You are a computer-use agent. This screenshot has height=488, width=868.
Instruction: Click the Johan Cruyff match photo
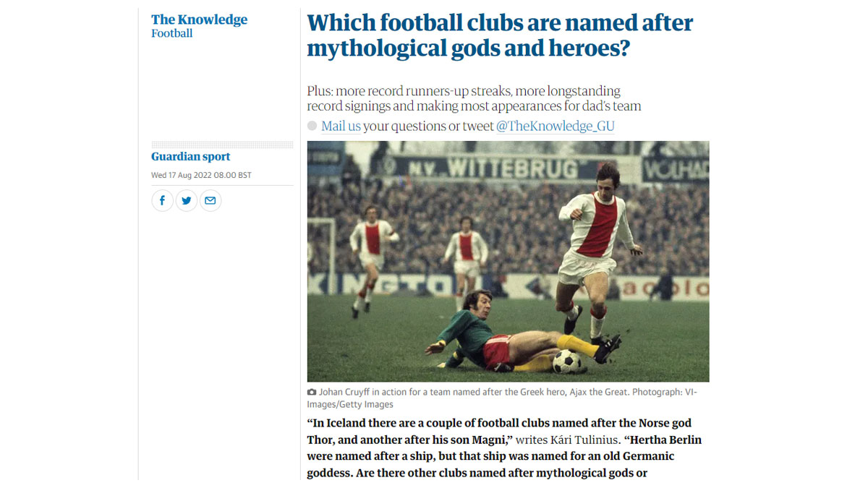pyautogui.click(x=508, y=261)
